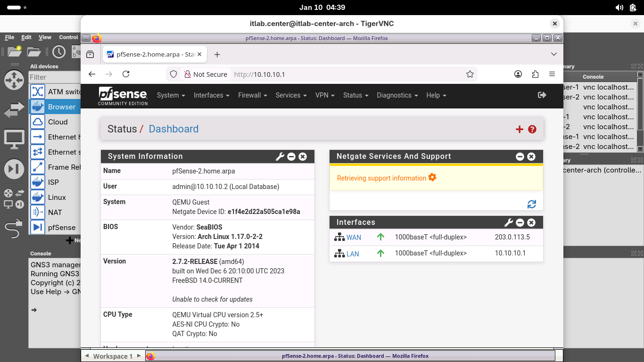Click the System Information wrench icon
The width and height of the screenshot is (644, 362).
tap(280, 156)
